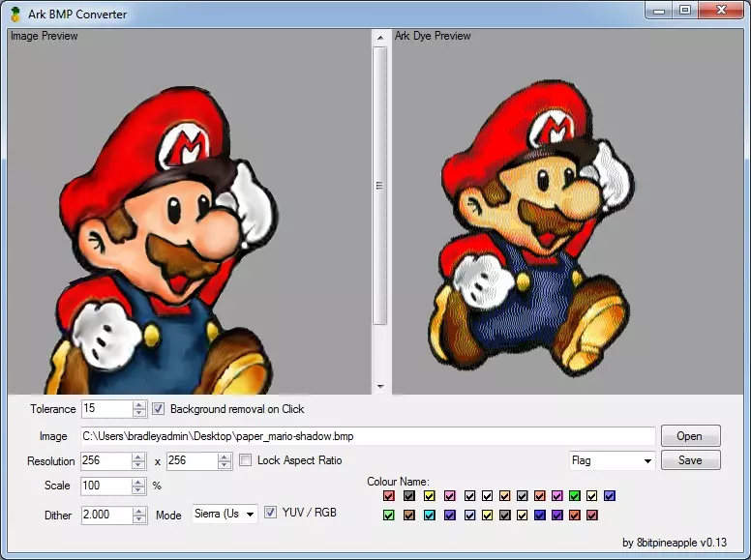Viewport: 751px width, 560px height.
Task: Raise the Dither value with up arrow
Action: pos(139,511)
